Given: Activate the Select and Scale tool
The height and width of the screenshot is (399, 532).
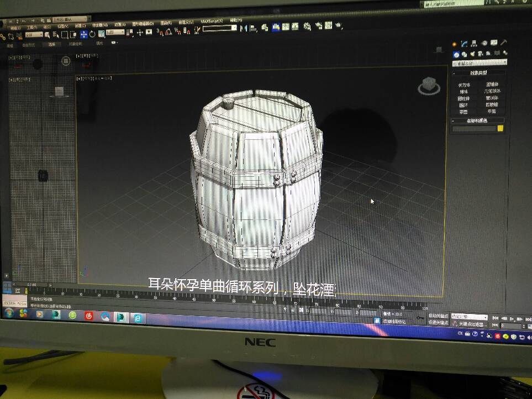Looking at the screenshot, I should click(101, 34).
